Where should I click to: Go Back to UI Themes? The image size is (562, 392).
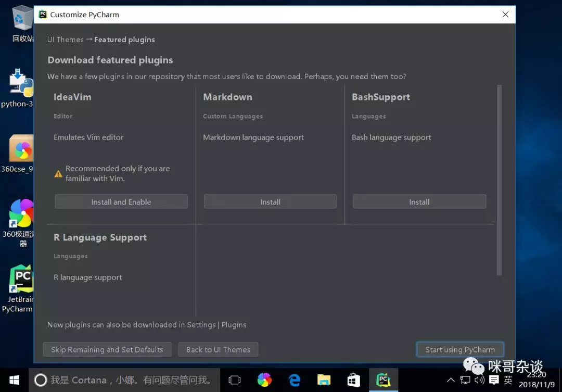point(218,349)
